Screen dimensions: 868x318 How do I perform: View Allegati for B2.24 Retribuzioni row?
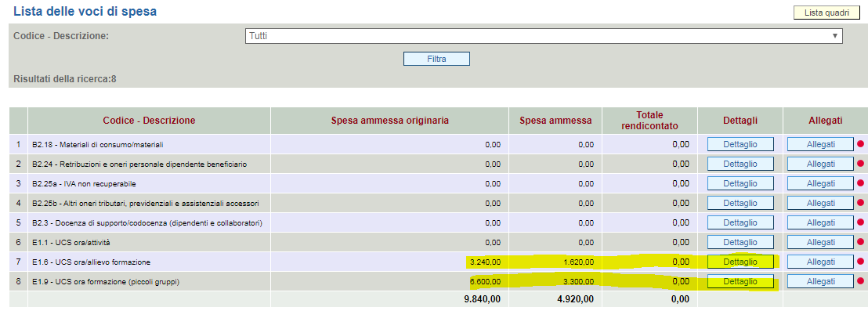(820, 164)
